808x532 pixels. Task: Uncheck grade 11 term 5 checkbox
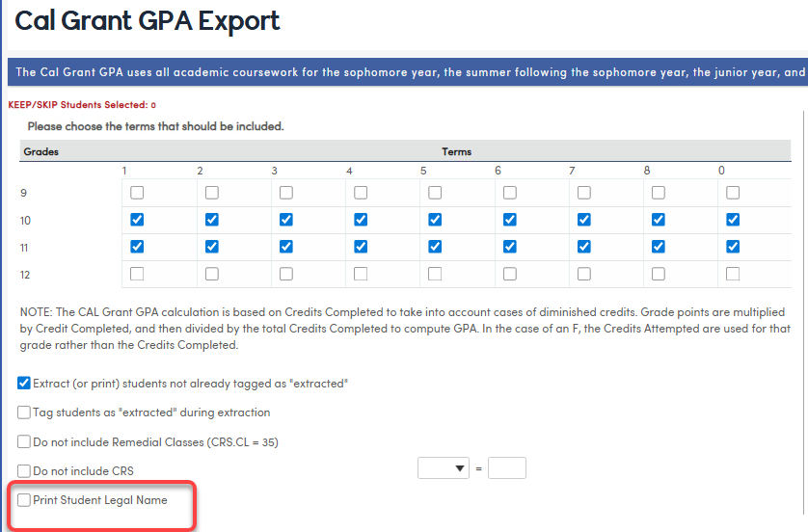pyautogui.click(x=435, y=247)
